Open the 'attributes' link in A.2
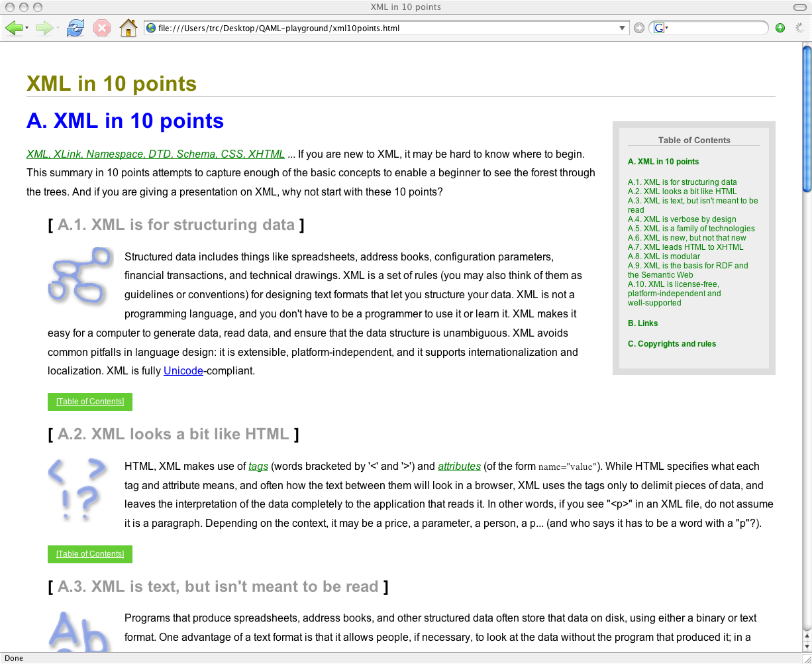 coord(459,466)
